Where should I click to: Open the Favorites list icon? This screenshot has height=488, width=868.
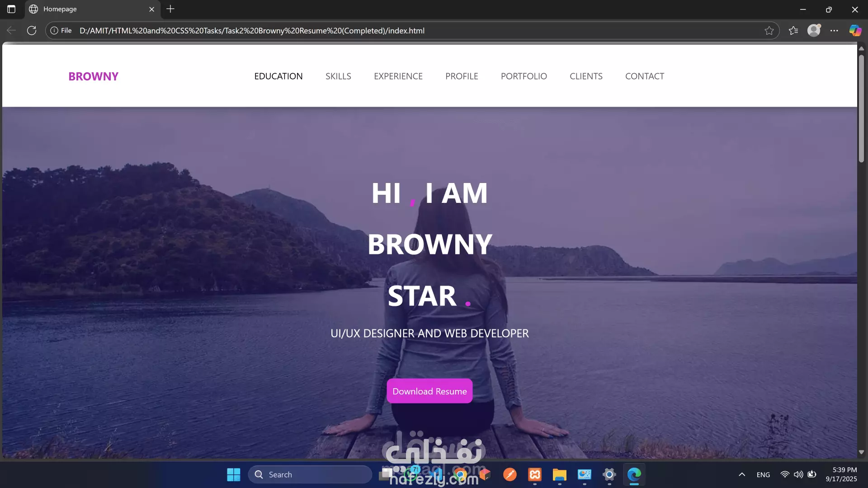pyautogui.click(x=793, y=31)
